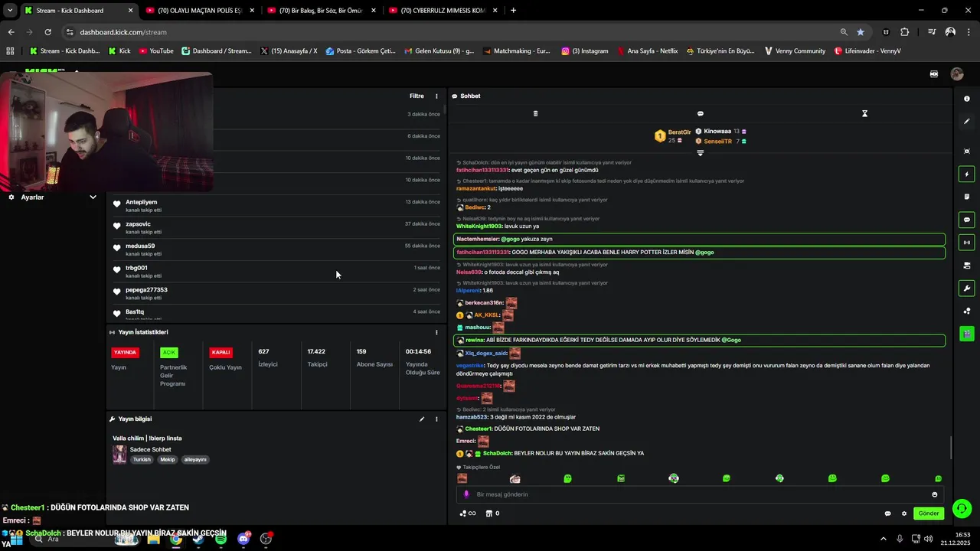
Task: Click the wrench tool icon in the right sidebar
Action: 967,289
